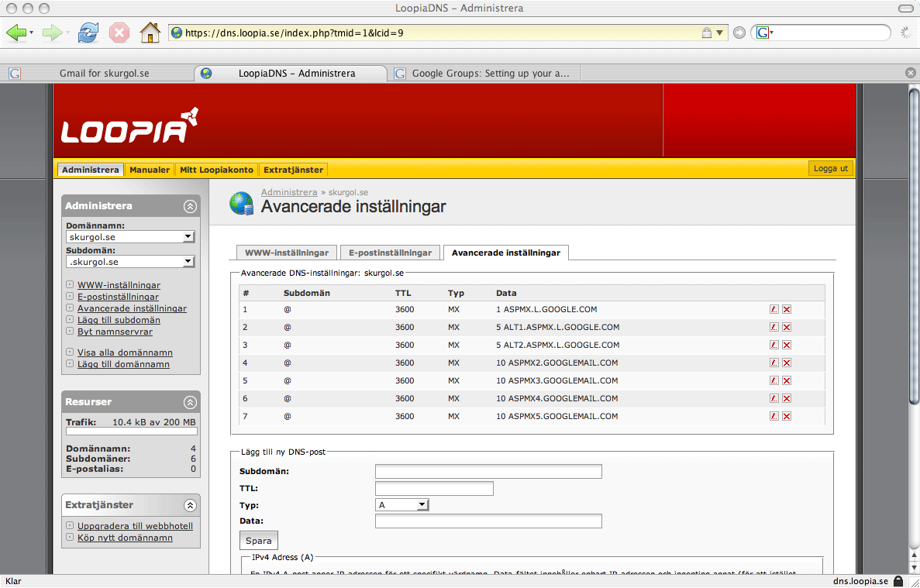The height and width of the screenshot is (588, 920).
Task: Edit record 10 ASPMX2.GOOGLEMAIL.COM
Action: [x=774, y=363]
